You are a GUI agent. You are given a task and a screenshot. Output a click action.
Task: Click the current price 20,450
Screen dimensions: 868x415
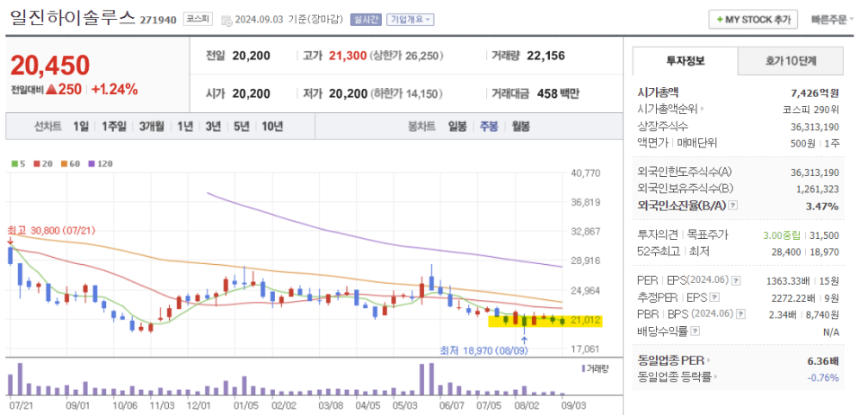click(x=49, y=66)
